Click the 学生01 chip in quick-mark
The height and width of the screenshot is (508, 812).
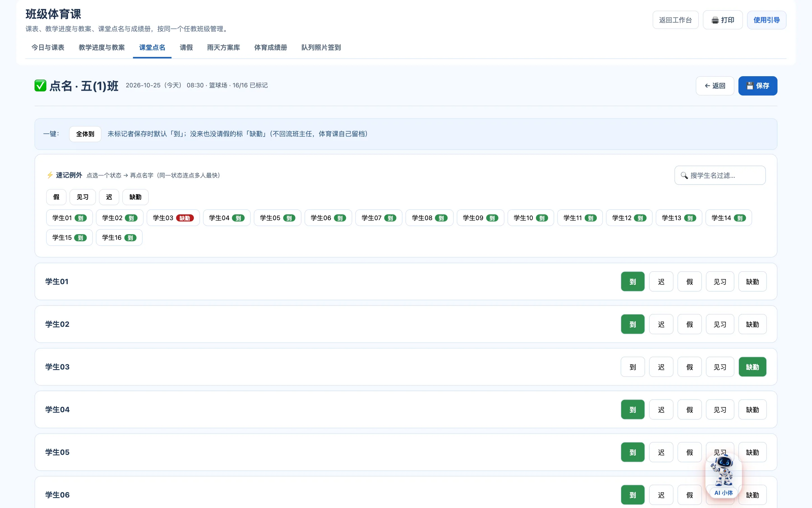pyautogui.click(x=69, y=218)
